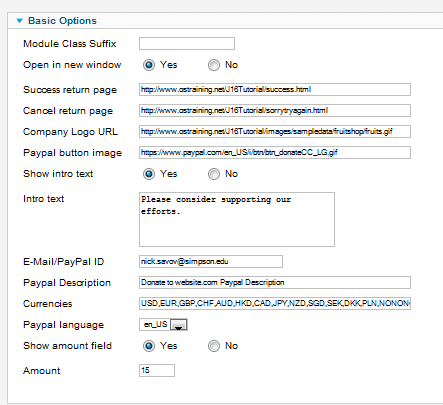Edit the E-Mail/PayPal ID field
This screenshot has height=405, width=443.
pos(211,262)
